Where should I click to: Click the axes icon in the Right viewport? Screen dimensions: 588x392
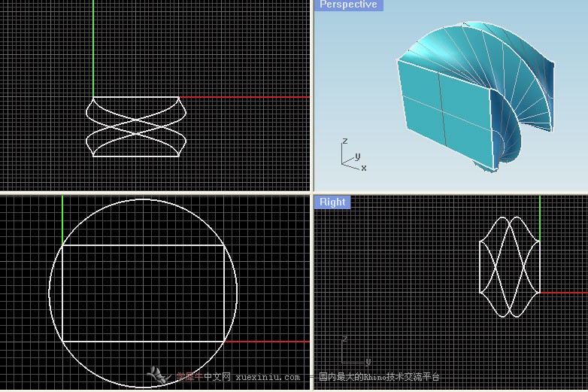356,351
